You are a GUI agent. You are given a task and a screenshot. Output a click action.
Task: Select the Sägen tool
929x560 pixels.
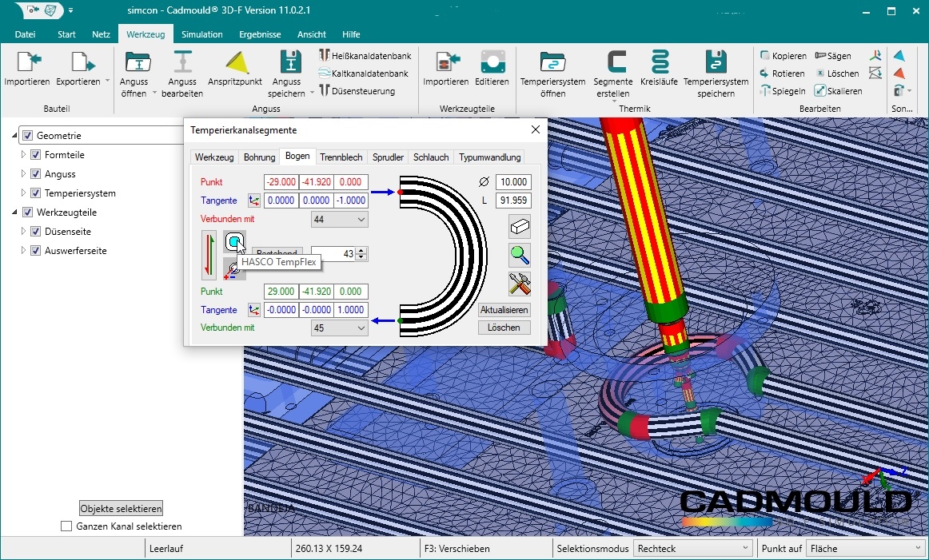pos(833,56)
